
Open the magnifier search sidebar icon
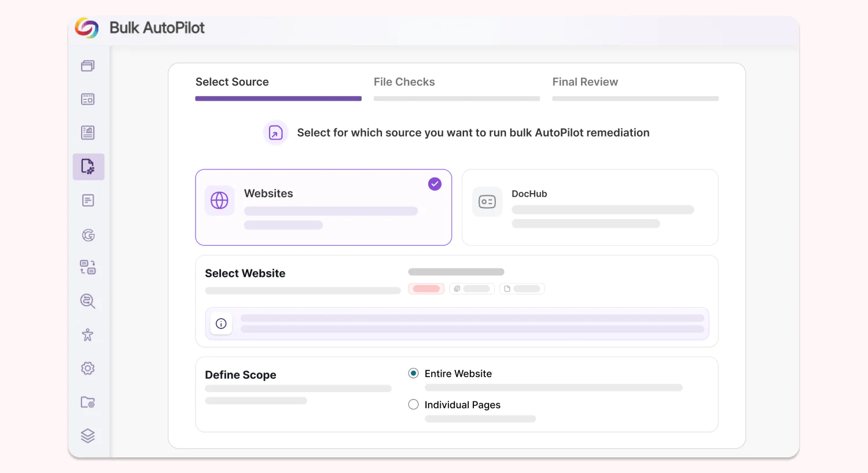click(88, 301)
